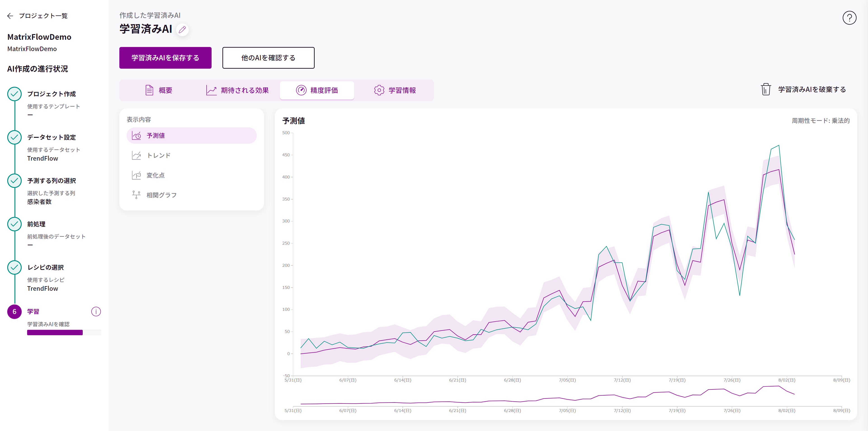
Task: Click the トレンド chart icon
Action: click(136, 155)
